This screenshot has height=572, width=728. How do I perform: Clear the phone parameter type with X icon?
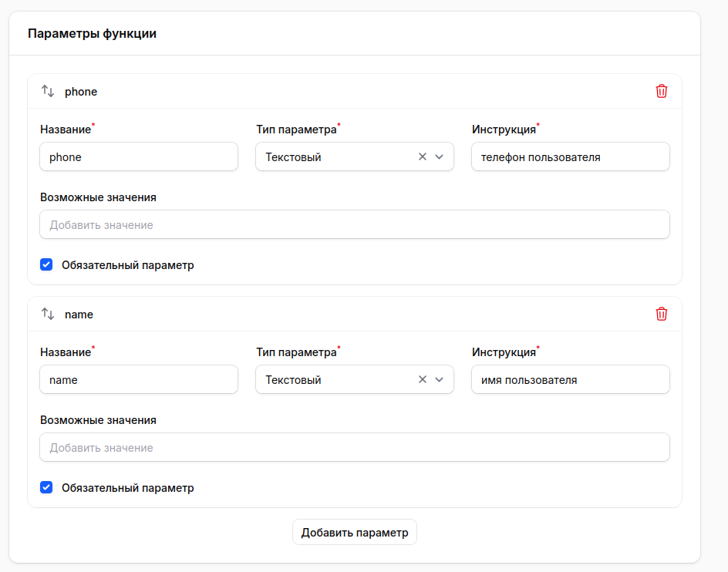pyautogui.click(x=422, y=156)
